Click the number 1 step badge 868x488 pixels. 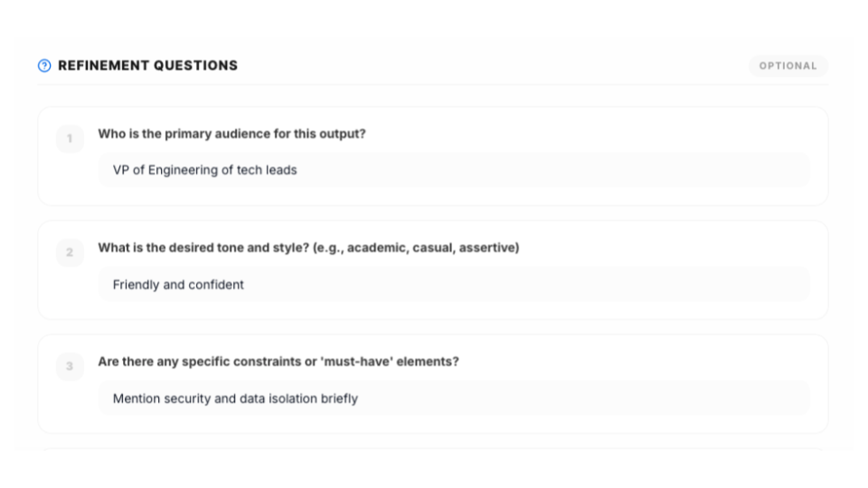point(70,138)
